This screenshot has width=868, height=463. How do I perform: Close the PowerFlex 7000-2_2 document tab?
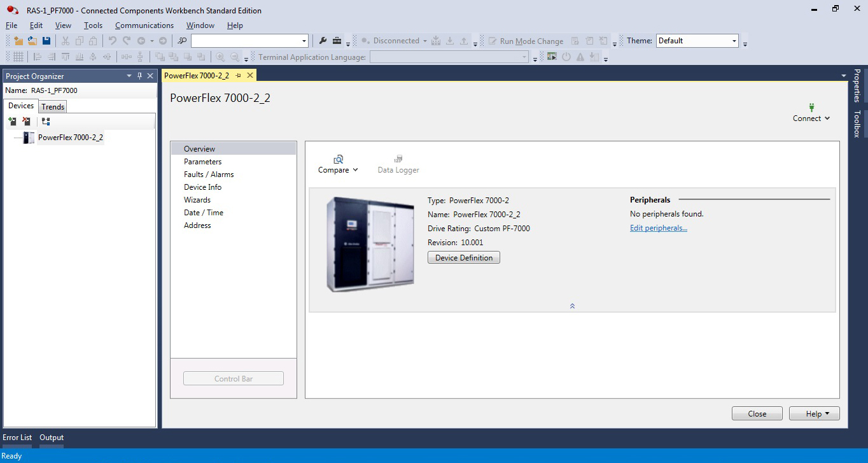(x=250, y=75)
